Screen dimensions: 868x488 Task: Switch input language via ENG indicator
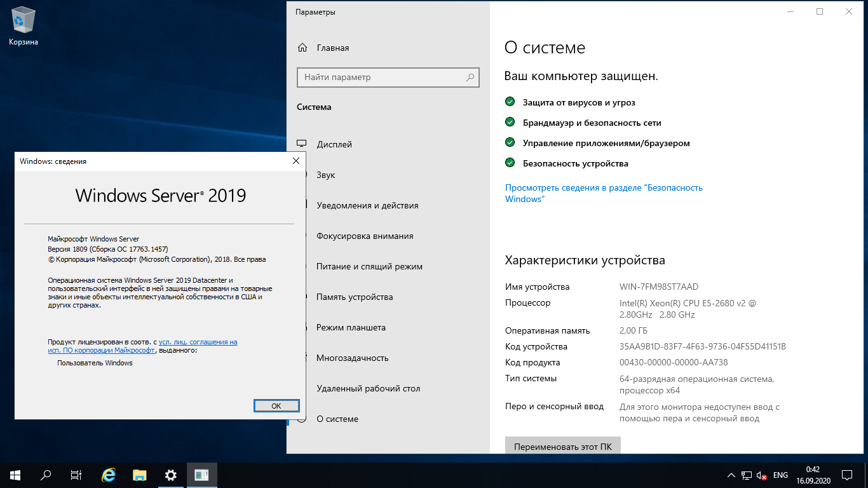780,475
